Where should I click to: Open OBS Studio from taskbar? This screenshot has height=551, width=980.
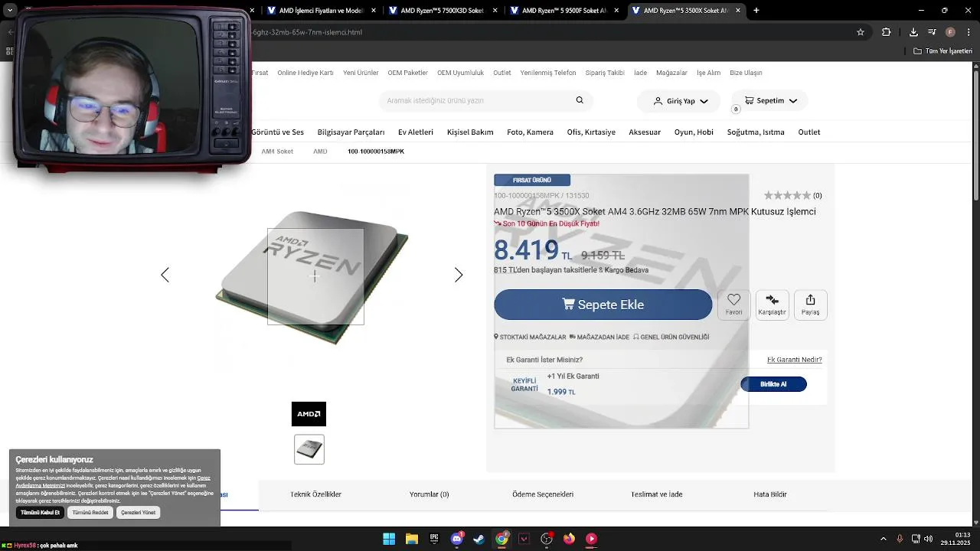click(547, 539)
